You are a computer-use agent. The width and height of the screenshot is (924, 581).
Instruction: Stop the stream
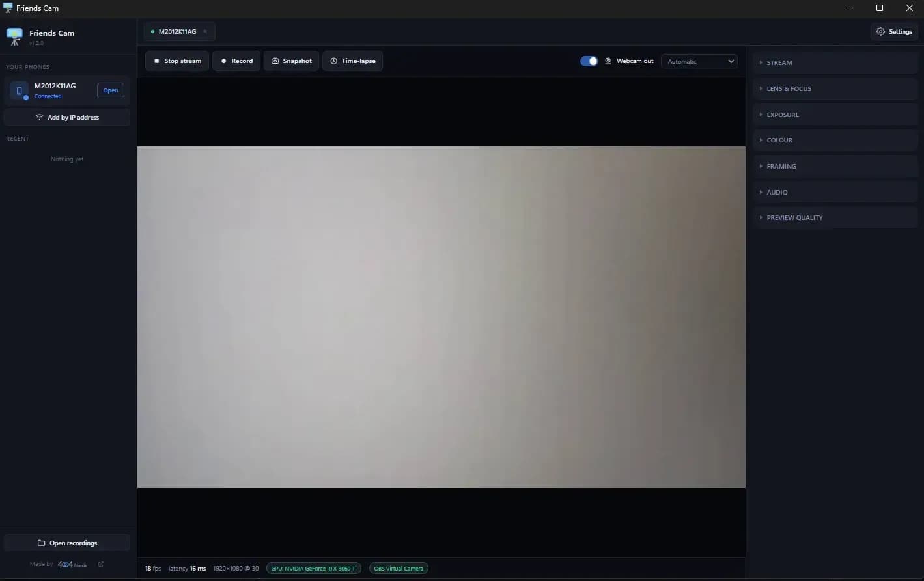[x=177, y=61]
